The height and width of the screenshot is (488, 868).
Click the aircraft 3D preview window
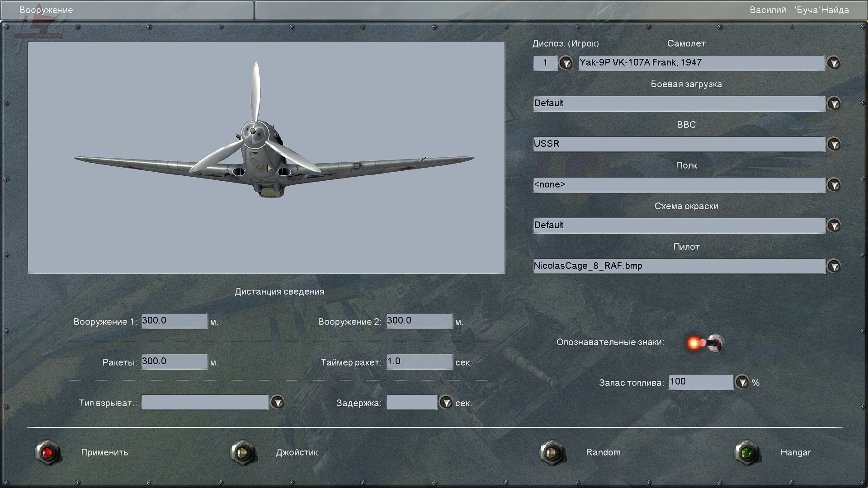pos(266,157)
